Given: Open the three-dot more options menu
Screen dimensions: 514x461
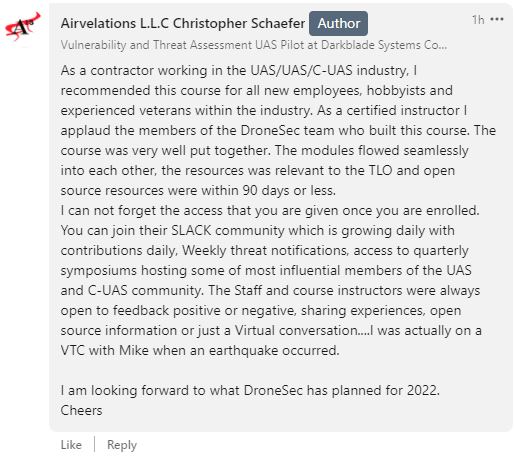Looking at the screenshot, I should point(497,20).
